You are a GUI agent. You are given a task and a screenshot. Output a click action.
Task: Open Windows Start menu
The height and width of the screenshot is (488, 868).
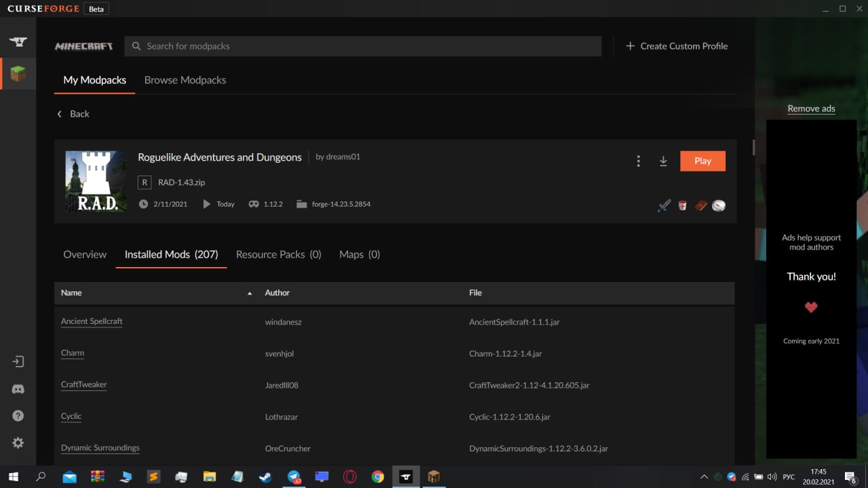click(13, 476)
